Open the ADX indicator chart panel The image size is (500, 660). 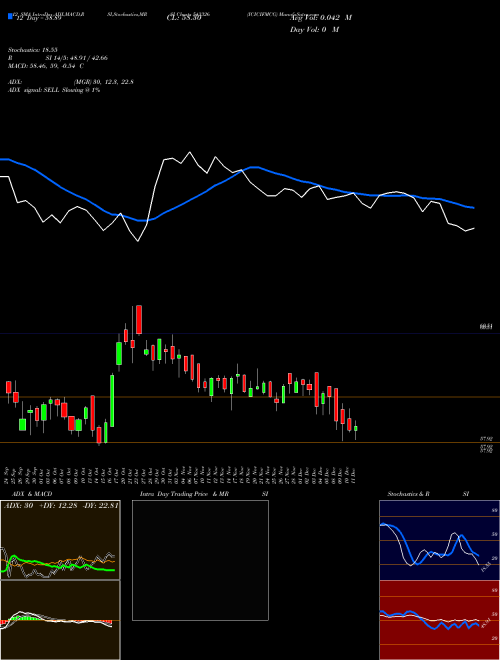tap(60, 540)
